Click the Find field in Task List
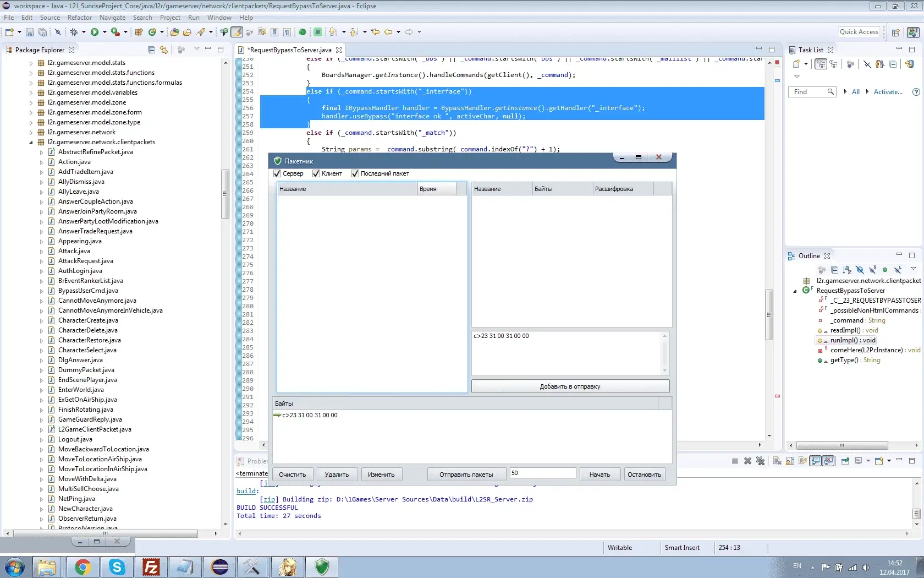This screenshot has height=578, width=924. click(x=811, y=92)
